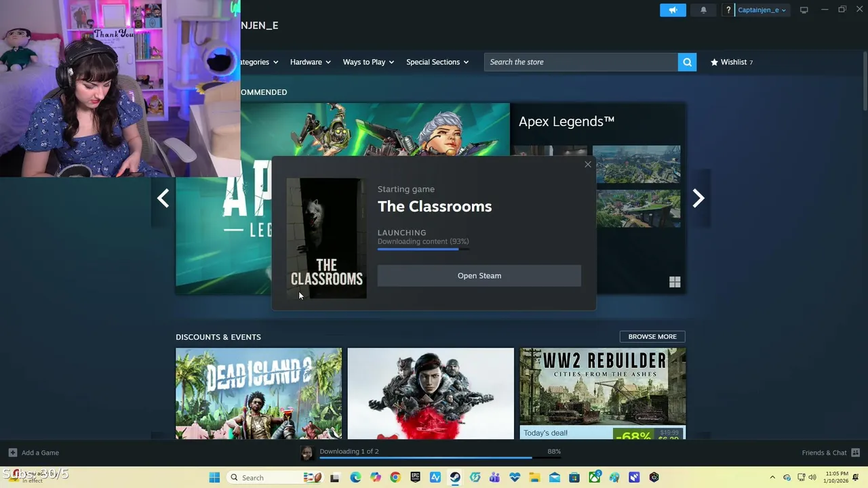This screenshot has height=488, width=868.
Task: Focus the Search the store field
Action: pyautogui.click(x=581, y=62)
